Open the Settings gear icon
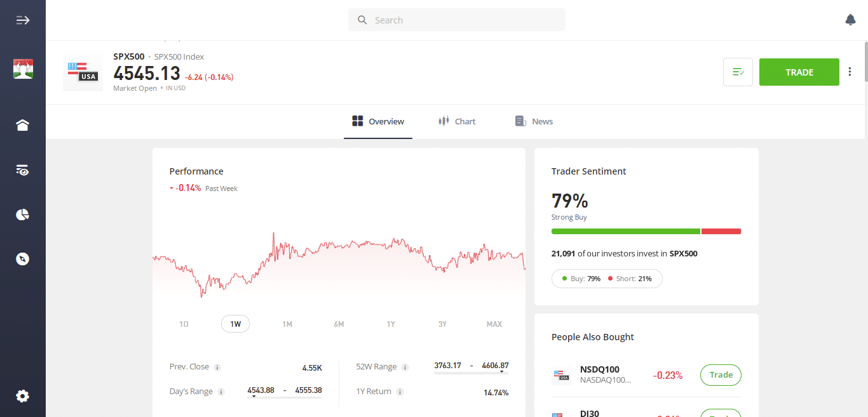This screenshot has height=417, width=868. point(22,395)
